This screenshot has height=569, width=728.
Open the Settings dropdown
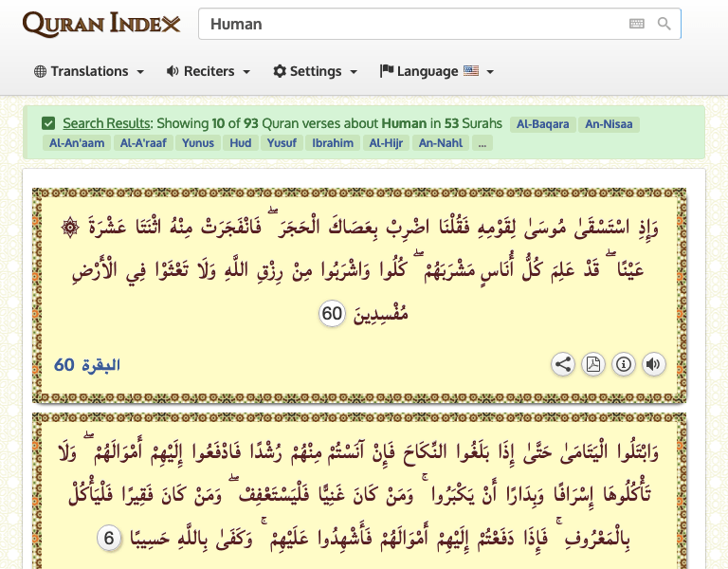[316, 71]
